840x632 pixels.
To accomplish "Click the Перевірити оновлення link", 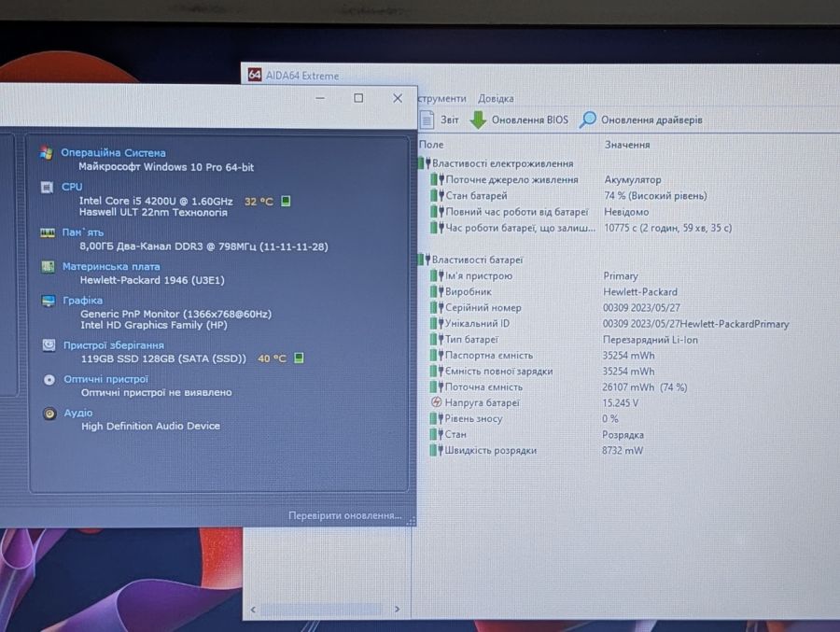I will click(345, 515).
